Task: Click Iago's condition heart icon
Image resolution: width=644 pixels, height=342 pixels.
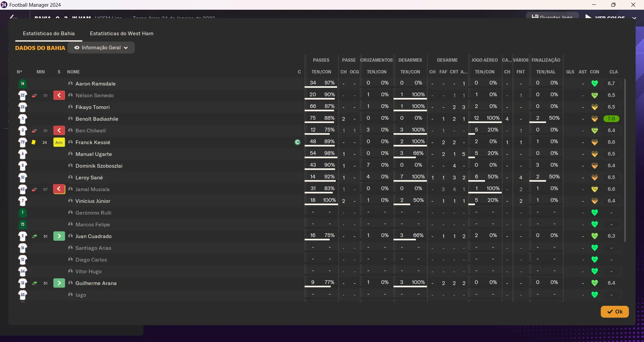Action: (595, 295)
